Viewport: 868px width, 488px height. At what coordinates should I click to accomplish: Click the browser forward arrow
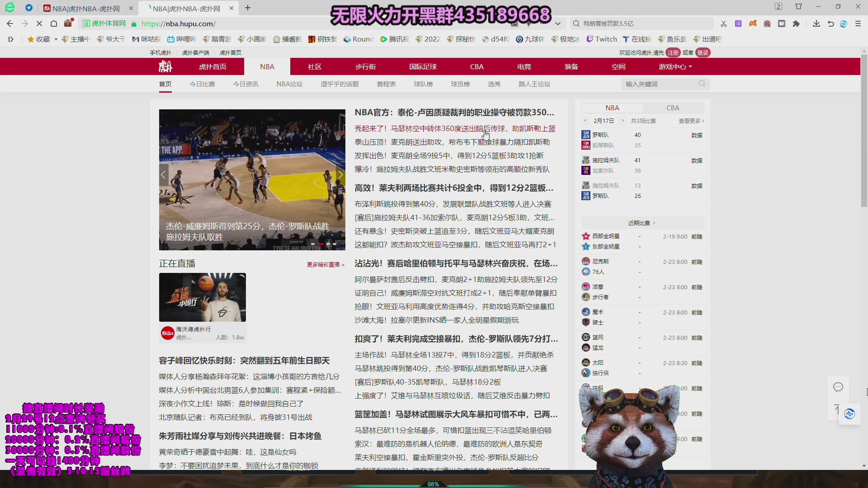click(x=25, y=23)
